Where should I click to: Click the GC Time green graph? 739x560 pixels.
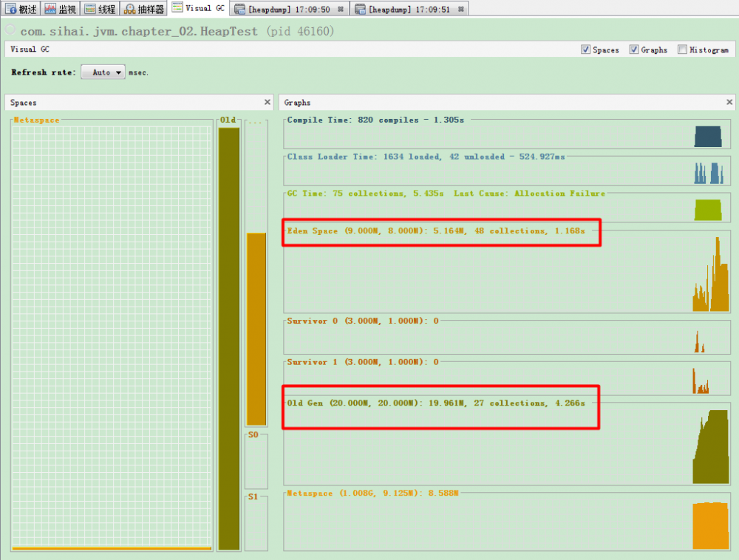pos(708,210)
